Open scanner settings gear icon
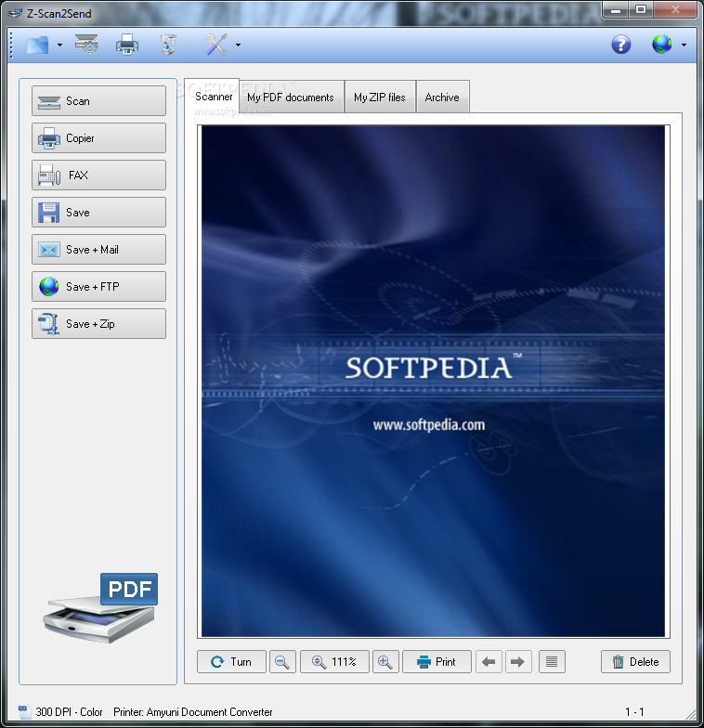This screenshot has width=704, height=728. pyautogui.click(x=86, y=45)
